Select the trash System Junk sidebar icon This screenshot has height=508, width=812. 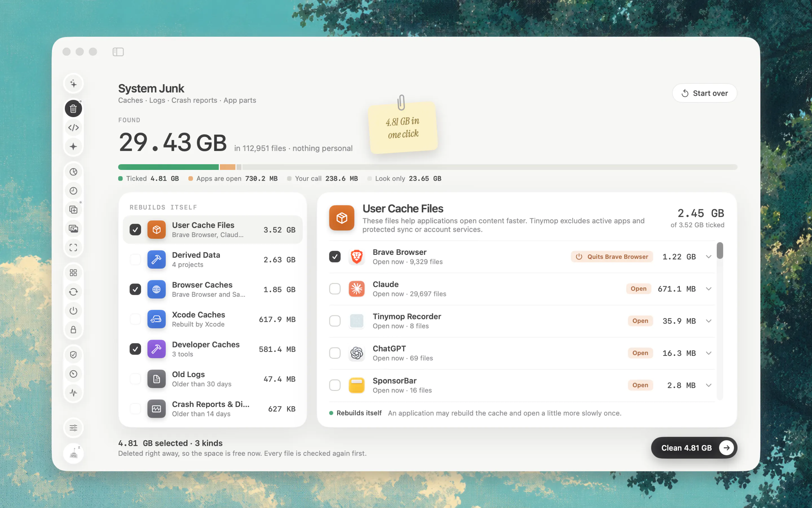point(73,109)
